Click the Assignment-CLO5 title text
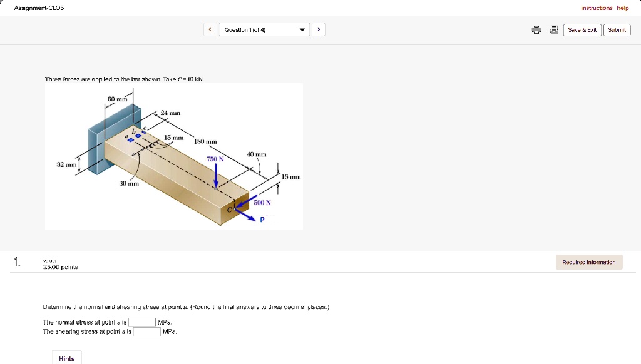 point(40,8)
